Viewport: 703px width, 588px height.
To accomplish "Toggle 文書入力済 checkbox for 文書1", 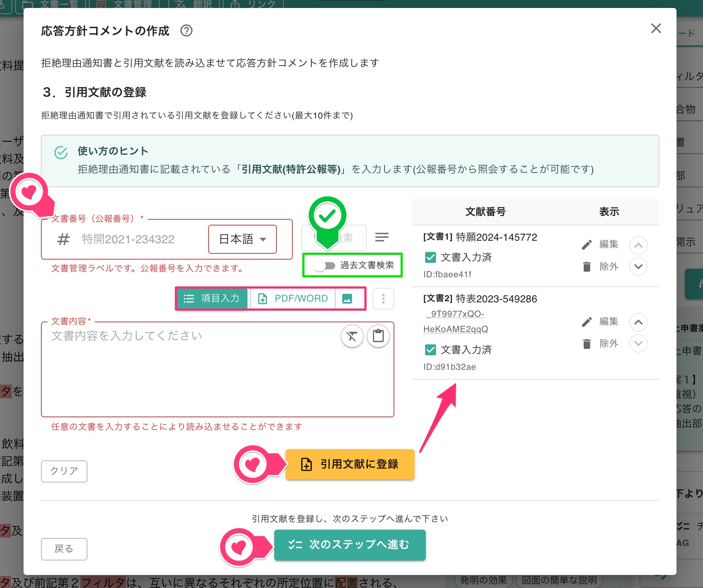I will pos(430,257).
